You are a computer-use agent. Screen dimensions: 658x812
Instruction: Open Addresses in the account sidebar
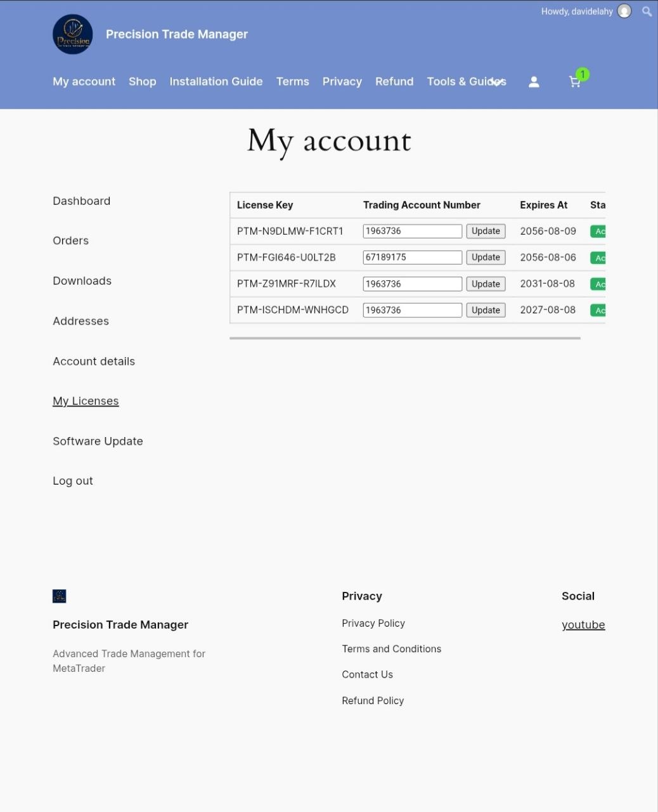tap(81, 321)
